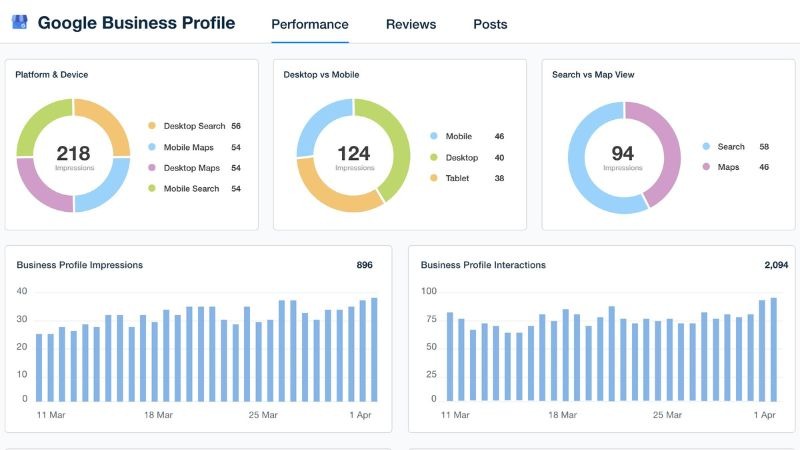Click the Tablet legend color dot
800x450 pixels.
coord(434,178)
